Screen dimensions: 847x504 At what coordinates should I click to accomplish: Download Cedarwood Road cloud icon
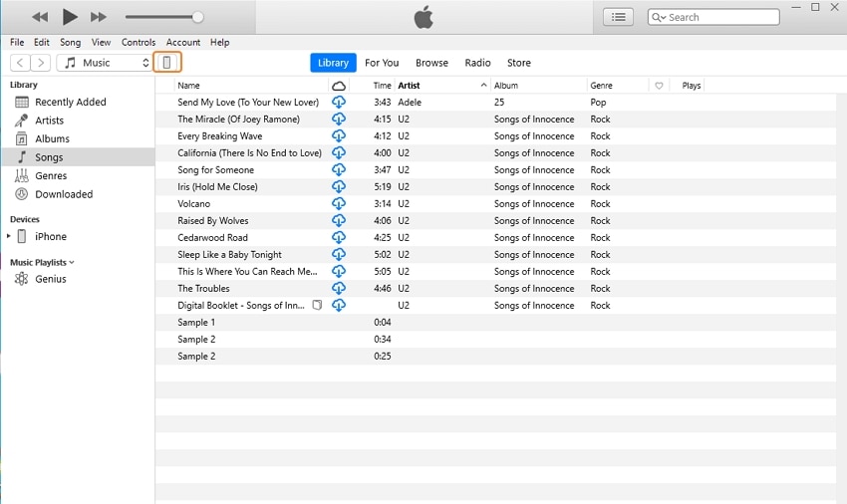click(x=339, y=237)
